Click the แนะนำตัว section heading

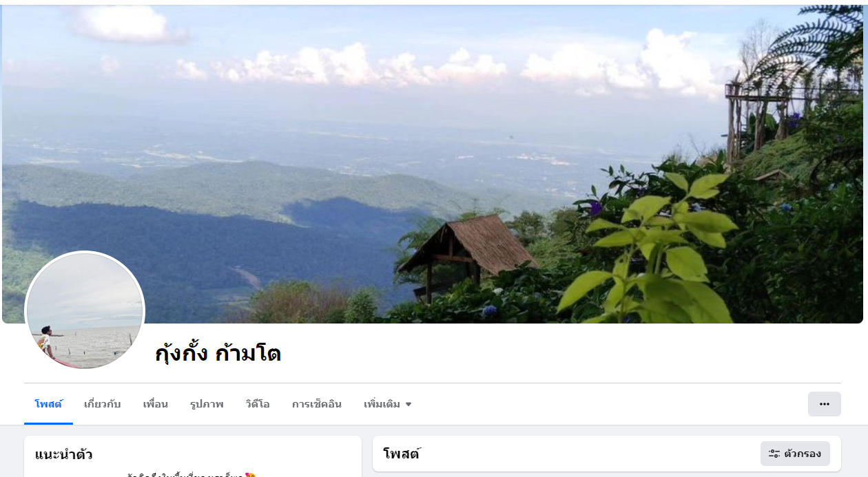[63, 454]
